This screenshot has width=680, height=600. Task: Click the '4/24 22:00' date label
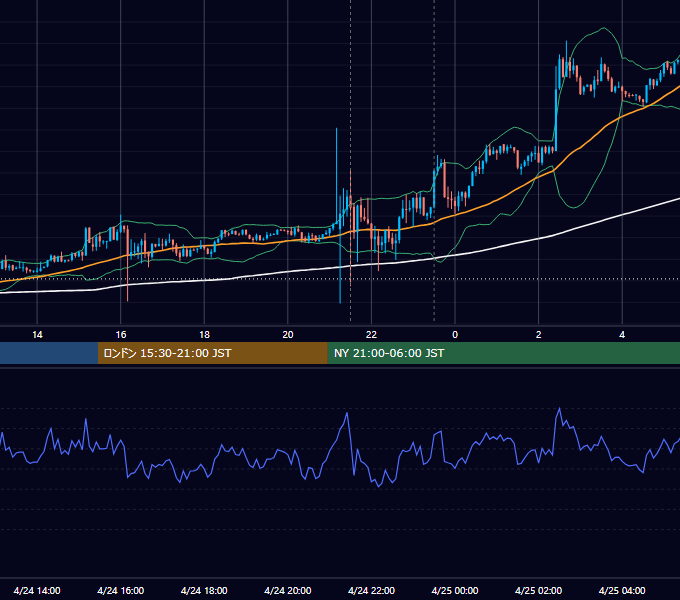tap(371, 590)
